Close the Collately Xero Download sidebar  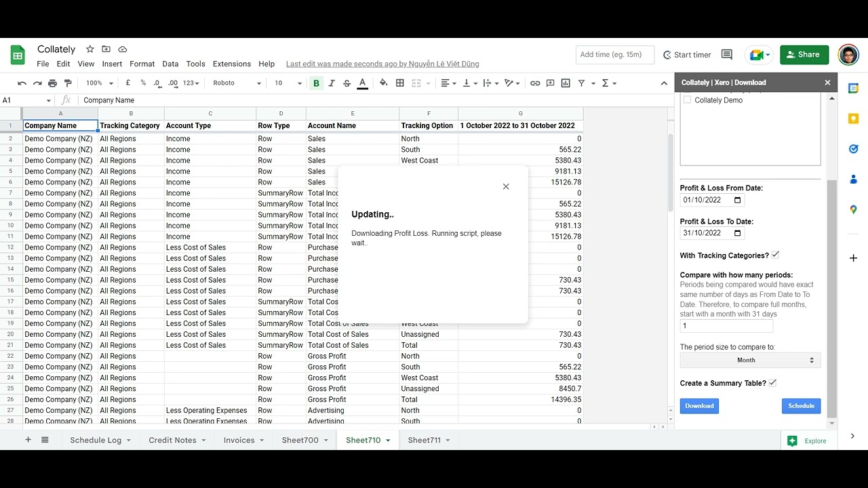pos(827,83)
